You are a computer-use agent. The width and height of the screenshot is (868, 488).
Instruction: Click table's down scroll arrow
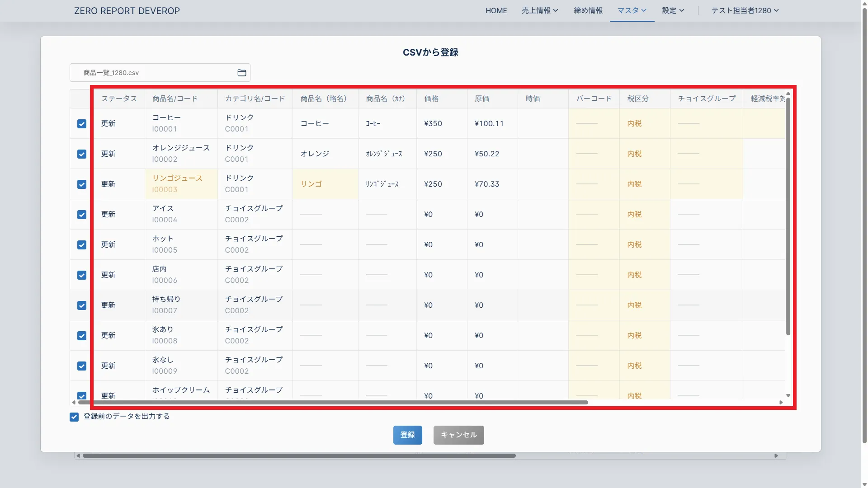click(x=788, y=395)
